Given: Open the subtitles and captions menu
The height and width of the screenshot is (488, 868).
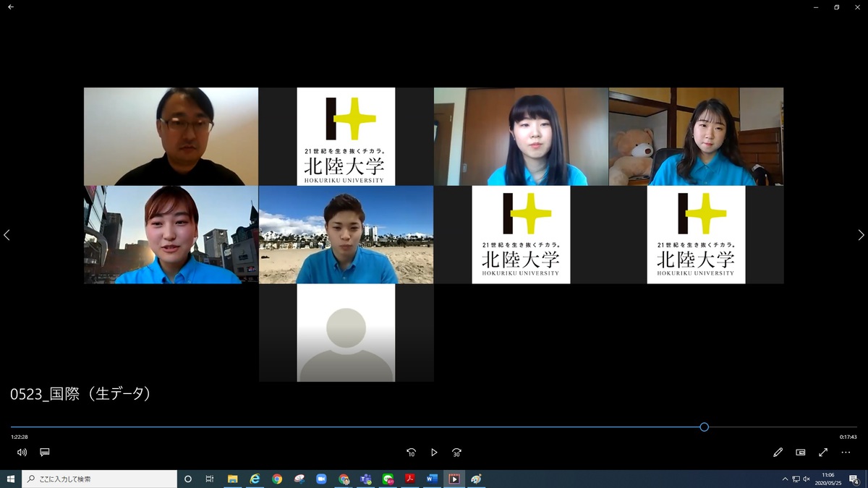Looking at the screenshot, I should (x=45, y=453).
